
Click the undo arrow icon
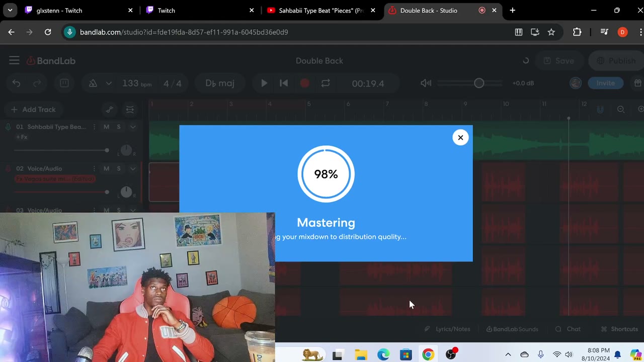(x=17, y=83)
